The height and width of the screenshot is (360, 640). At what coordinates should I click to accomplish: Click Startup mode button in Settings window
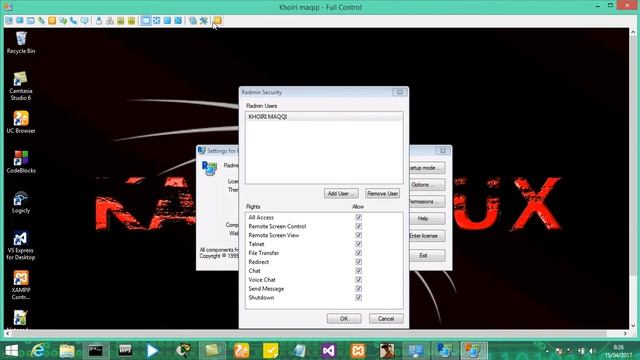coord(427,168)
